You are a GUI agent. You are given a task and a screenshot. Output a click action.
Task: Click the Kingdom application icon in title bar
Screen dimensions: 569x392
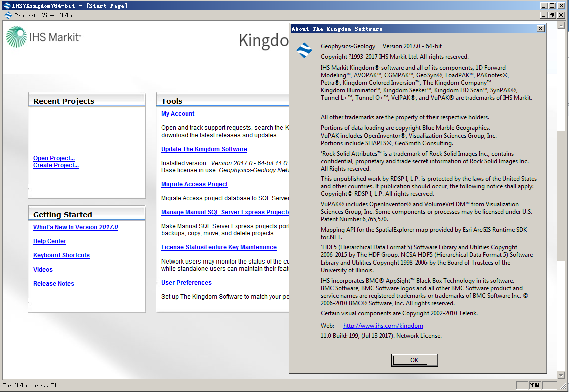[7, 5]
